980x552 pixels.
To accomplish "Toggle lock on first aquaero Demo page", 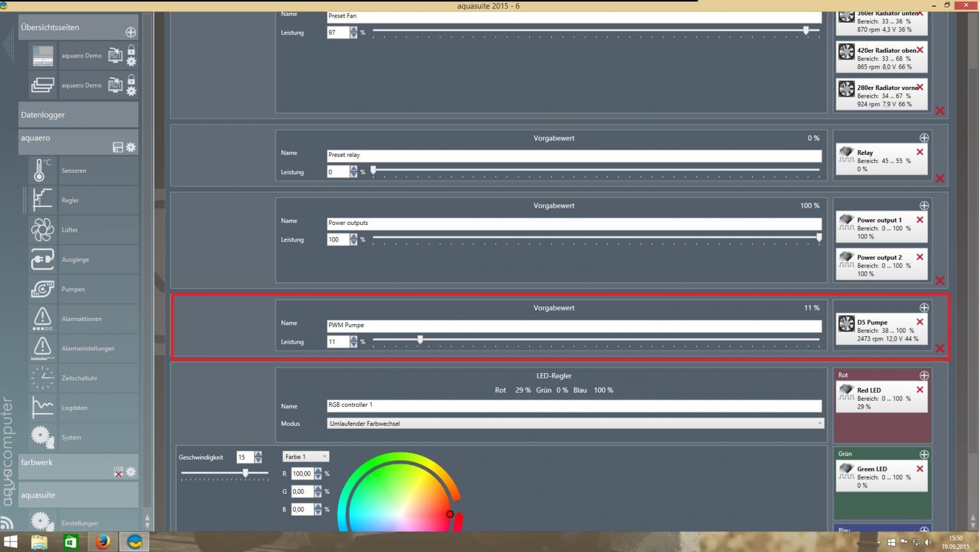I will [131, 50].
